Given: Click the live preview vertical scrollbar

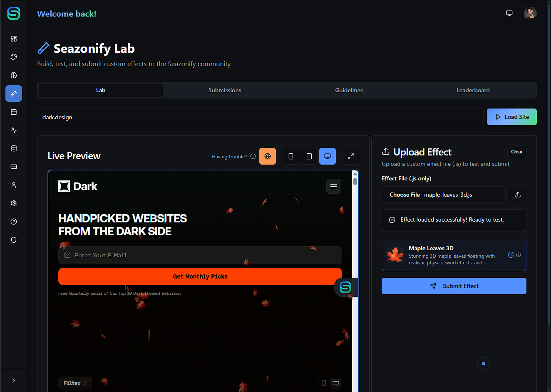Looking at the screenshot, I should 355,249.
